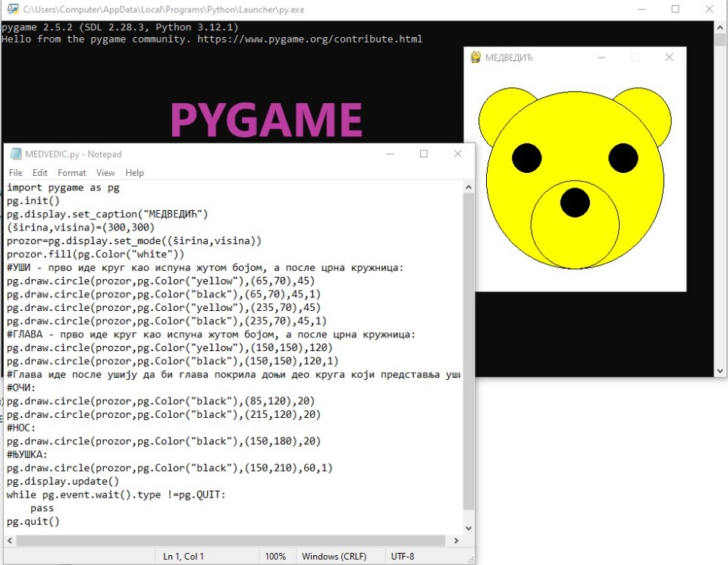Click the pygame snake icon in МЕДВЕДИЋ window
This screenshot has height=565, width=728.
click(x=476, y=57)
